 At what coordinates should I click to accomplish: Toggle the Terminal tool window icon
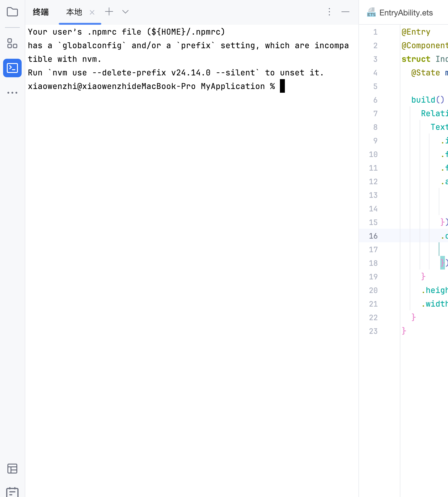click(12, 68)
